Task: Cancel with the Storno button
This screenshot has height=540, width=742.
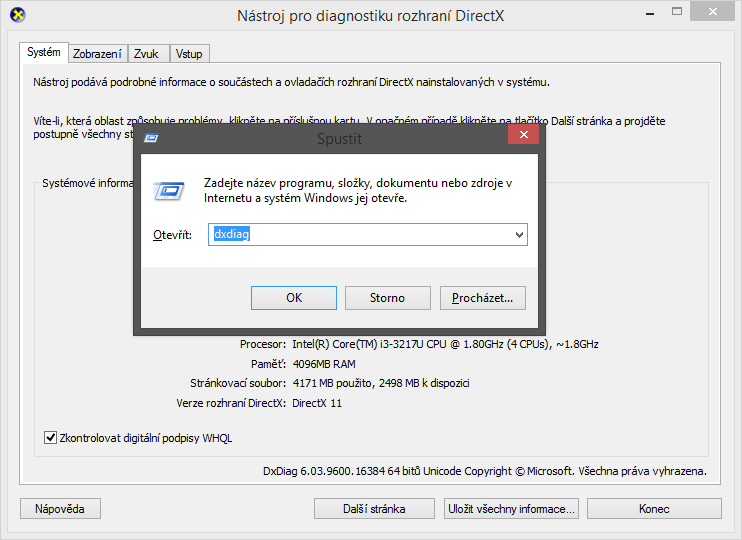Action: [388, 298]
